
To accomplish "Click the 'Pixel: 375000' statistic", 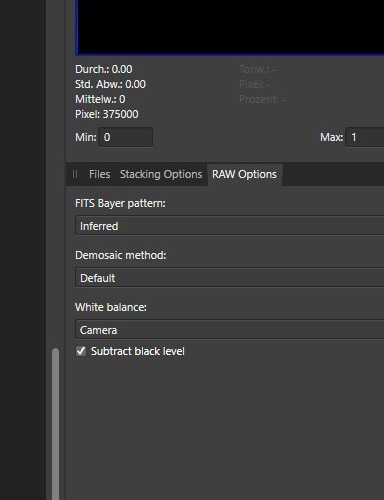I will click(107, 114).
